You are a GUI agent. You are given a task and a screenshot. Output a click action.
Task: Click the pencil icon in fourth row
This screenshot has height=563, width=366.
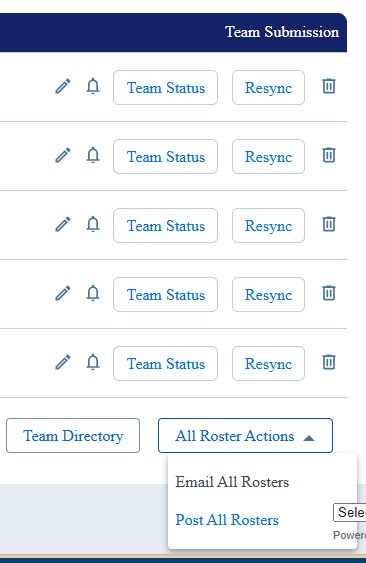(x=63, y=293)
